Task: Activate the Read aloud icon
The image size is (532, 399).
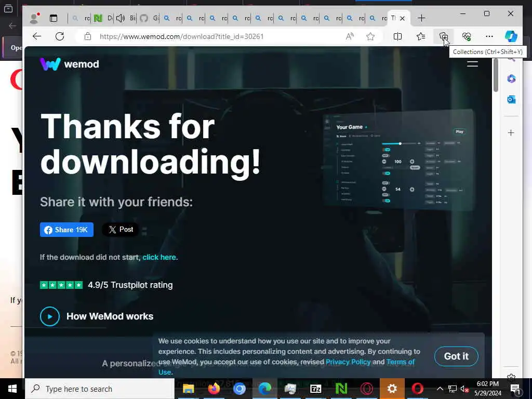Action: click(350, 36)
